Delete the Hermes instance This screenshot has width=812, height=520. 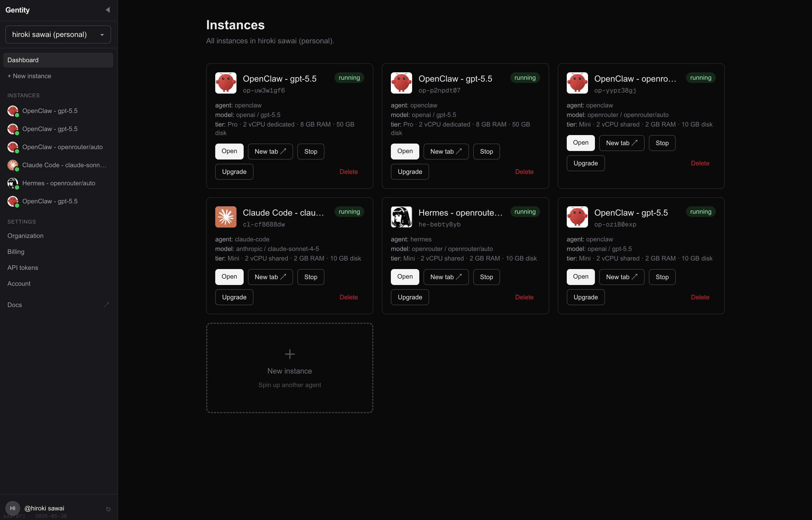tap(524, 297)
